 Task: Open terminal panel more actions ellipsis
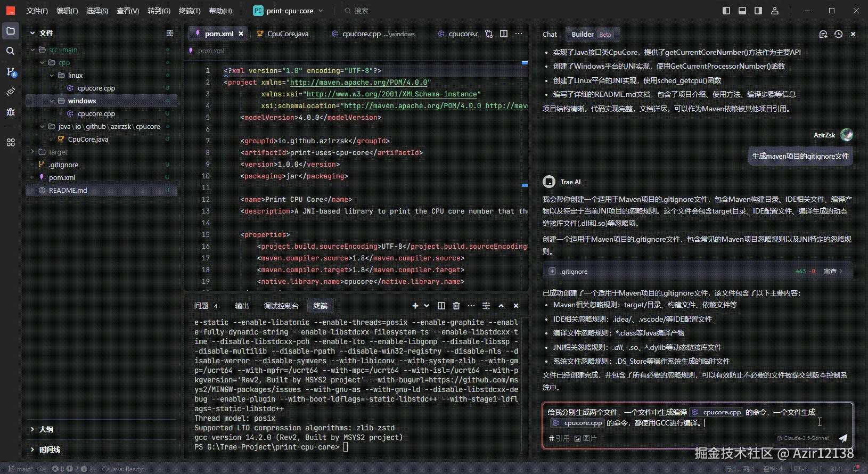tap(471, 306)
